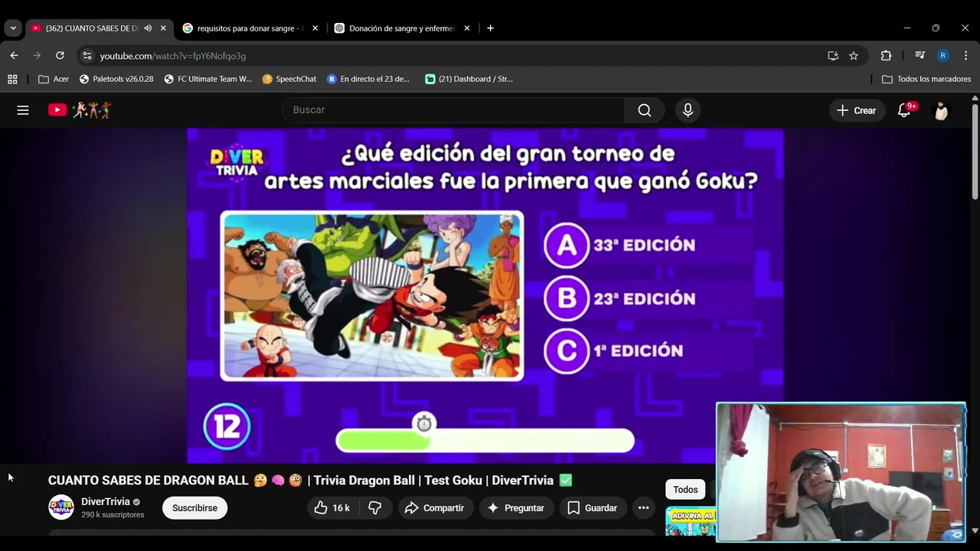Click the Compartir button
Image resolution: width=980 pixels, height=551 pixels.
434,508
